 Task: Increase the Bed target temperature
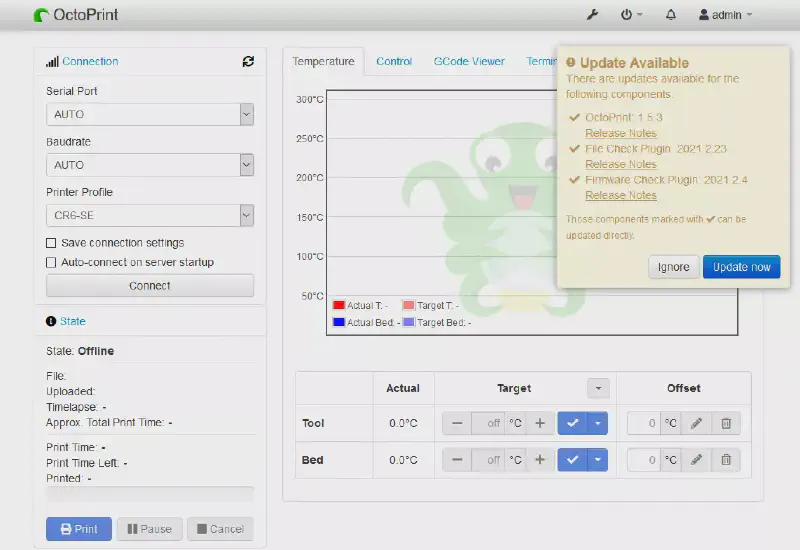tap(540, 460)
